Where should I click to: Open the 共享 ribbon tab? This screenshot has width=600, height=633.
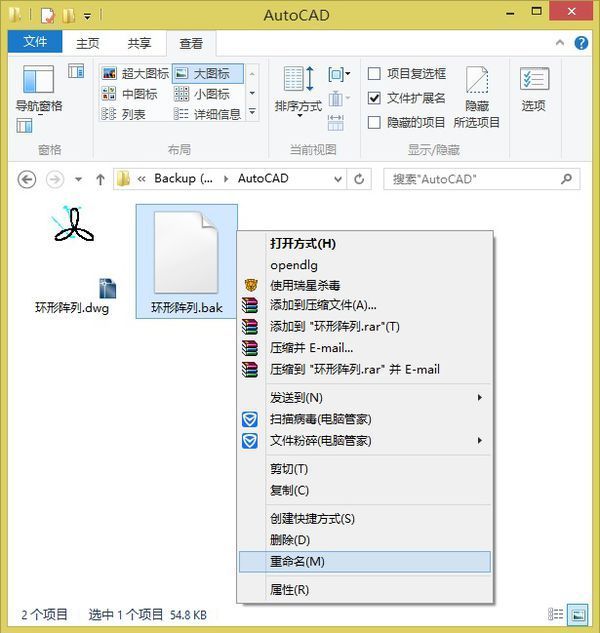point(139,43)
